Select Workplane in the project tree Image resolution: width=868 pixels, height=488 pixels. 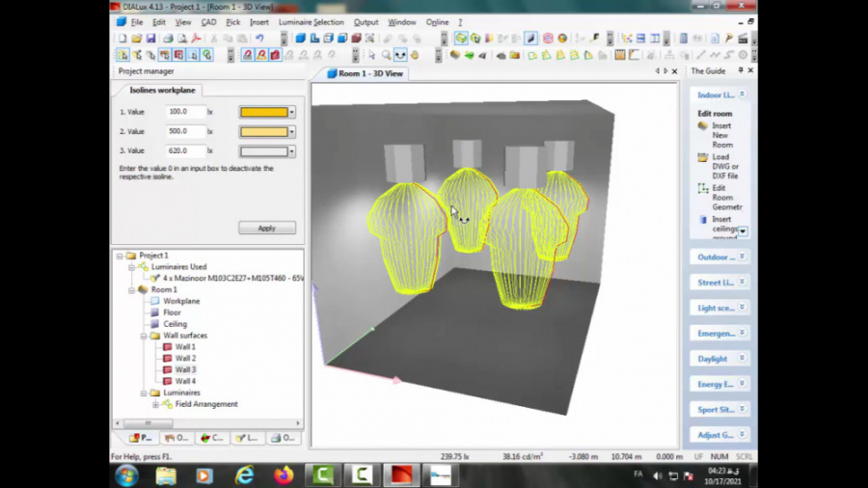coord(180,301)
